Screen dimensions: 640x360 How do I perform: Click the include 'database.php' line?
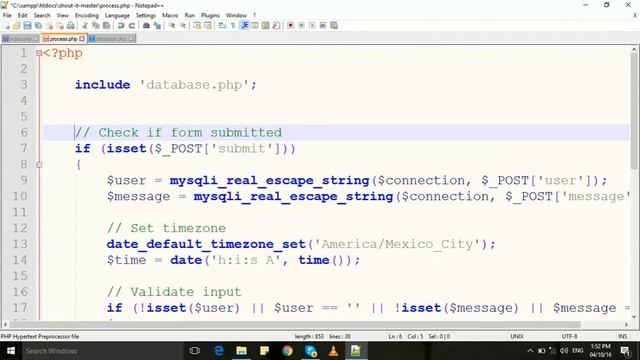(x=165, y=85)
